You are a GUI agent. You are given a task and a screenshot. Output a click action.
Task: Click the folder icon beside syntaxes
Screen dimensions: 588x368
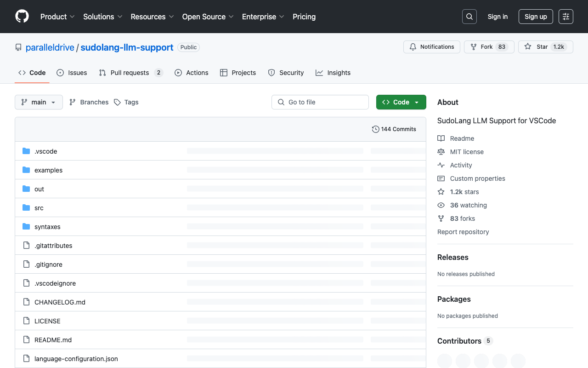pos(26,226)
